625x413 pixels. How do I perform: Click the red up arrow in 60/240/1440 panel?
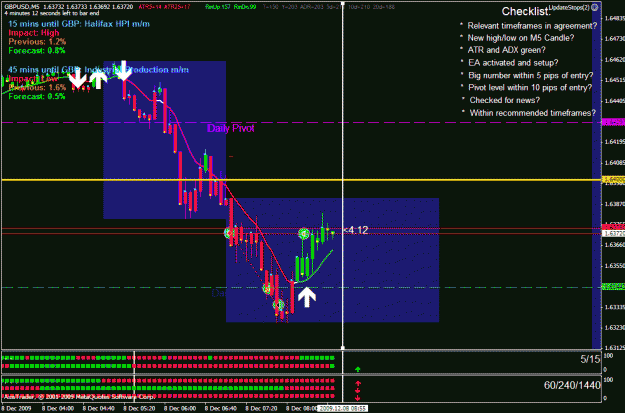pos(358,384)
